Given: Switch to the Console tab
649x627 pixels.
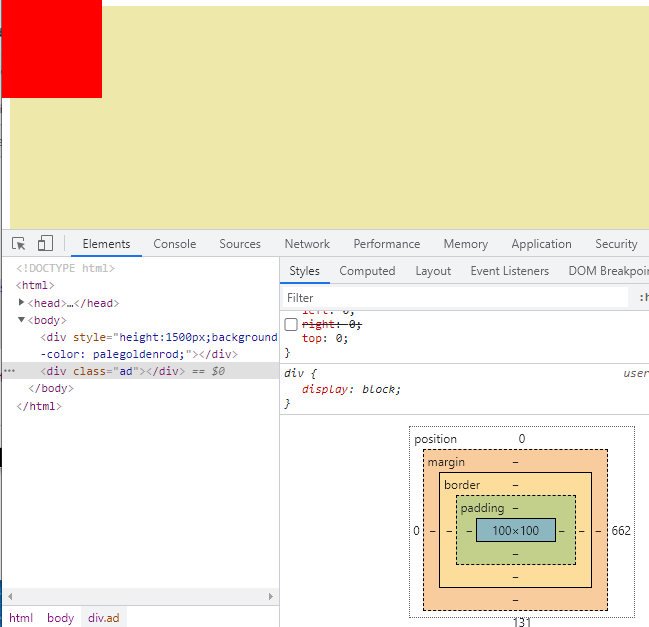Looking at the screenshot, I should (x=174, y=244).
